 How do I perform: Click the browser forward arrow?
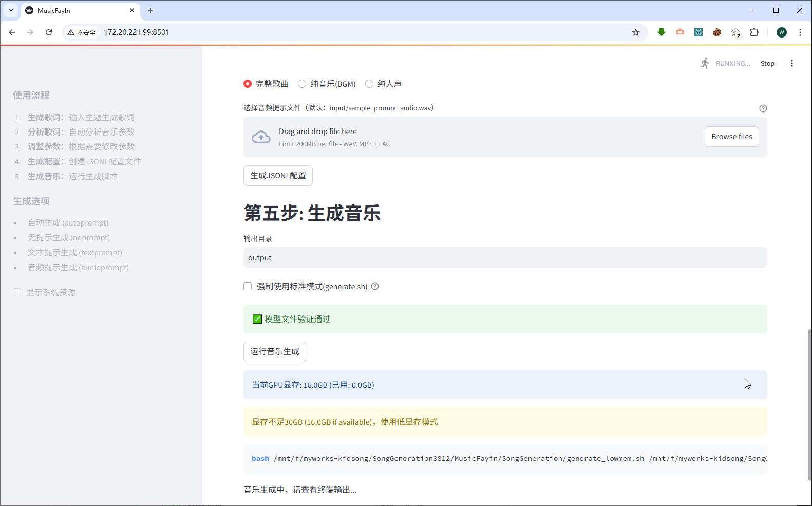30,32
